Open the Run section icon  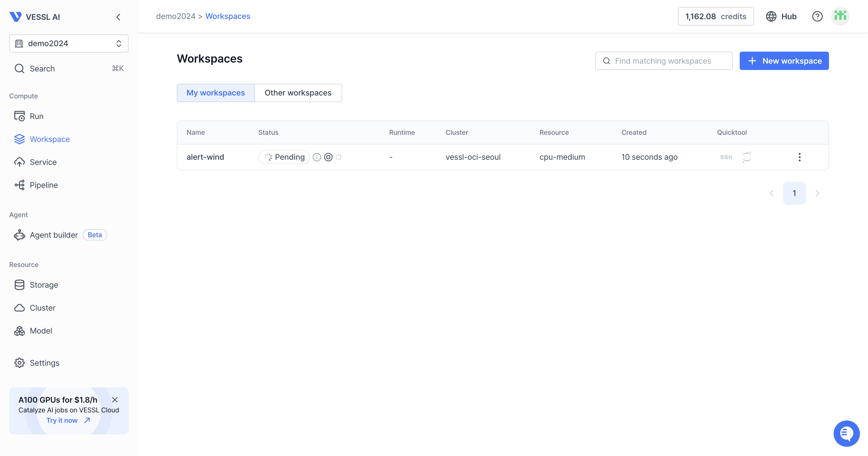(19, 116)
